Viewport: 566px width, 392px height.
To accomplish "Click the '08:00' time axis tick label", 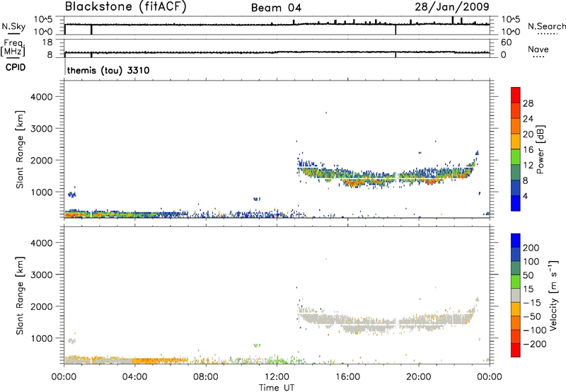I will (206, 377).
